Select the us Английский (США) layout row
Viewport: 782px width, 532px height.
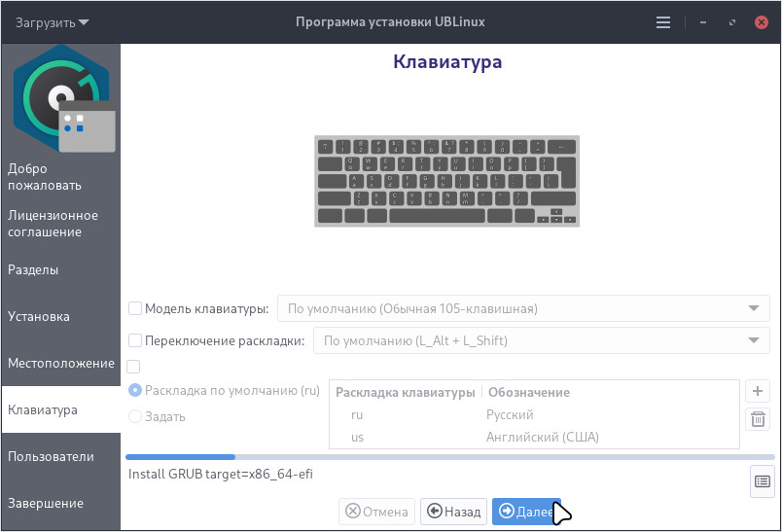click(x=534, y=438)
